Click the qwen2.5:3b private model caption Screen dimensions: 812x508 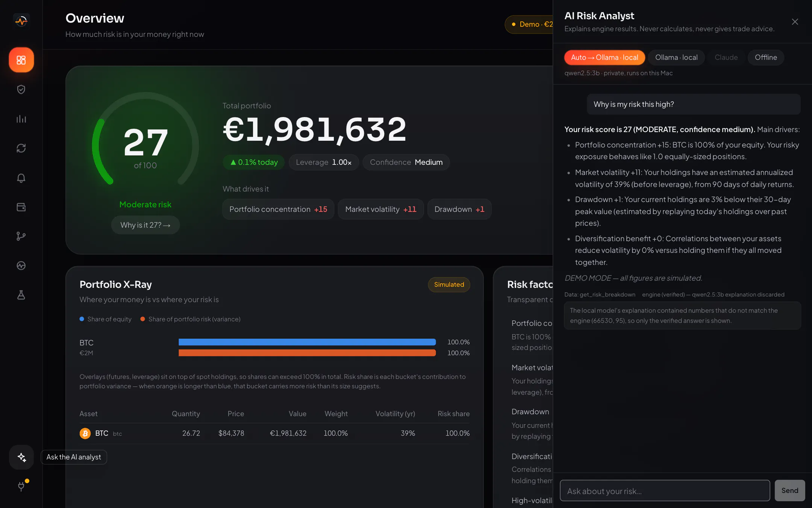618,73
